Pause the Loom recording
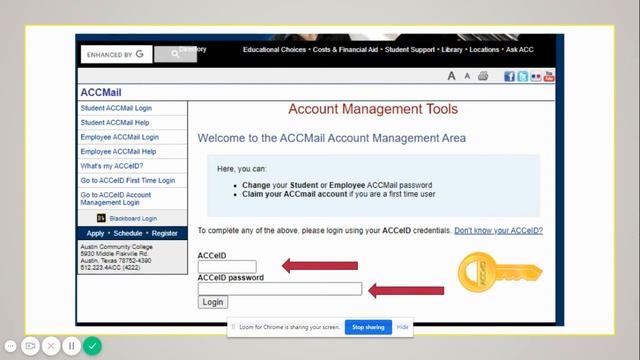 click(71, 346)
